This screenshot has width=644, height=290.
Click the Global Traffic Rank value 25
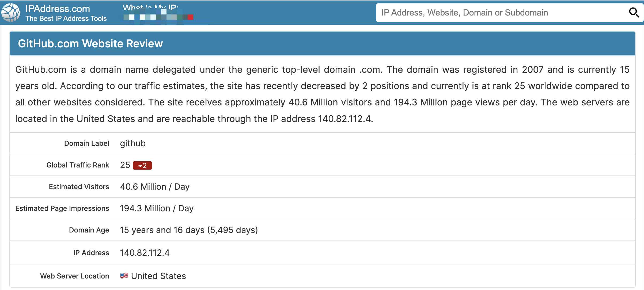coord(125,165)
